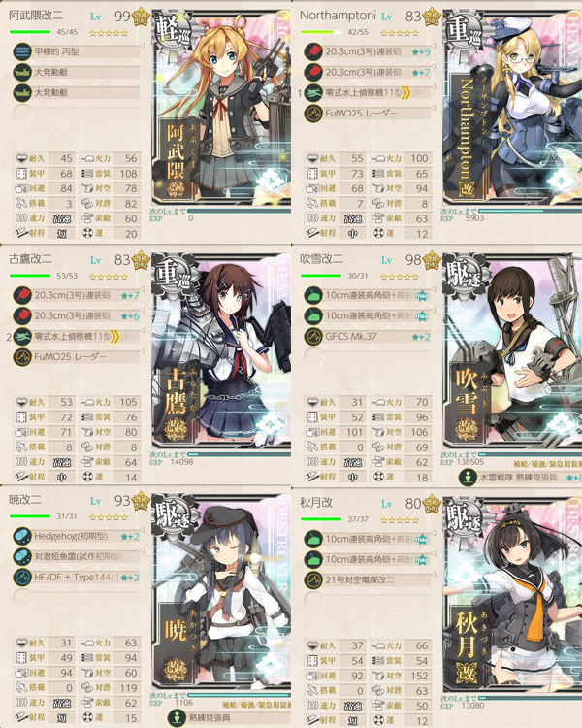
Task: Open 阿武隈改二's empty fourth equipment slot
Action: (x=21, y=113)
